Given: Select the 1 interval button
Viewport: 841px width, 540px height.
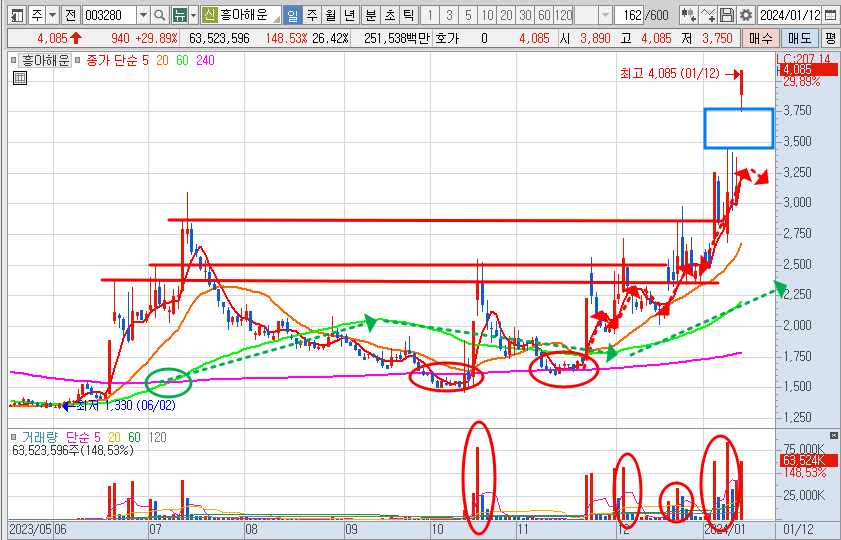Looking at the screenshot, I should [430, 15].
